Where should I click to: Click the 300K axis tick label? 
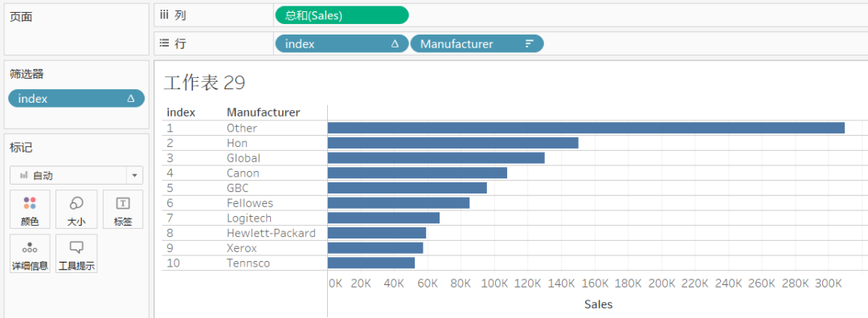coord(829,283)
